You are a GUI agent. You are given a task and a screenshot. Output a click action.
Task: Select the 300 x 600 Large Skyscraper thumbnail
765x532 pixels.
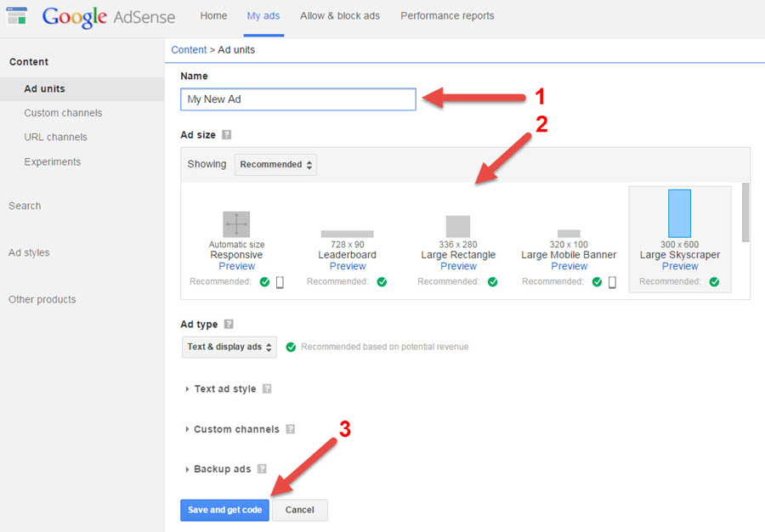click(x=680, y=213)
